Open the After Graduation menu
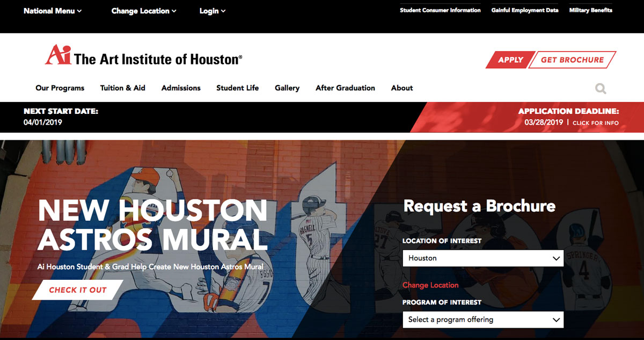Screen dimensions: 644x340 click(345, 88)
